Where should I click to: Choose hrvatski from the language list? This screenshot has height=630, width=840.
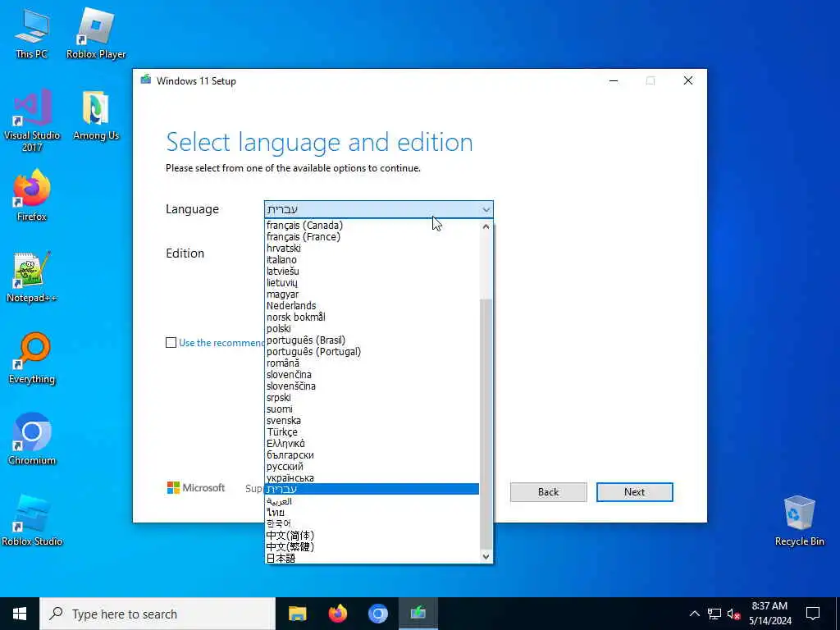click(x=372, y=248)
